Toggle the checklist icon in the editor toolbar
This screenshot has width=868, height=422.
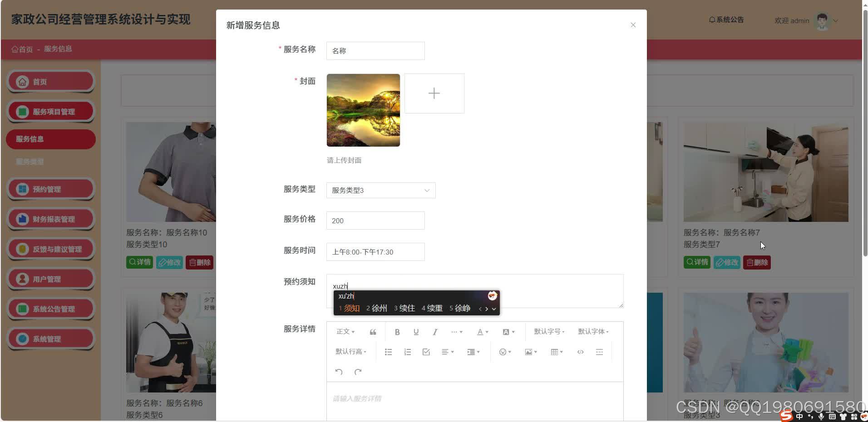tap(426, 352)
